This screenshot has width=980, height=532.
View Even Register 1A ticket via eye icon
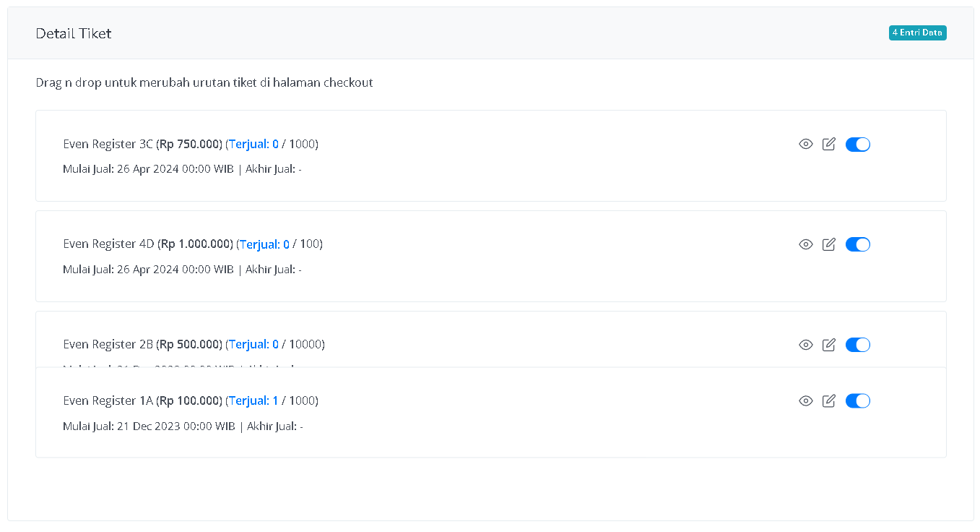point(806,401)
